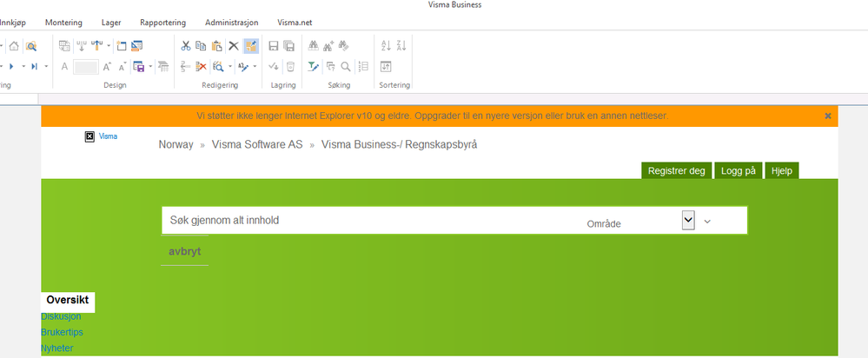Click the Cut scissors icon
The width and height of the screenshot is (868, 358).
[186, 46]
